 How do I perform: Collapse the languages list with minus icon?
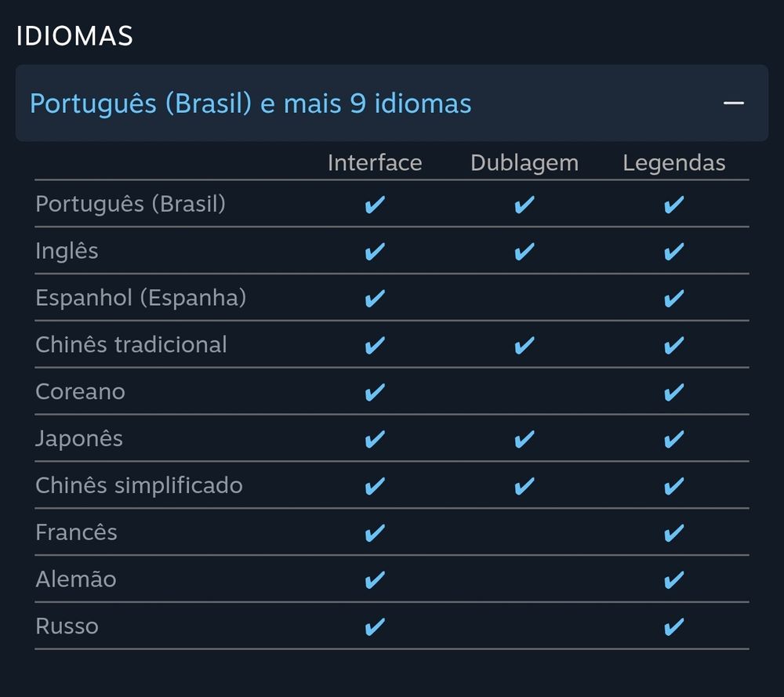click(x=734, y=103)
